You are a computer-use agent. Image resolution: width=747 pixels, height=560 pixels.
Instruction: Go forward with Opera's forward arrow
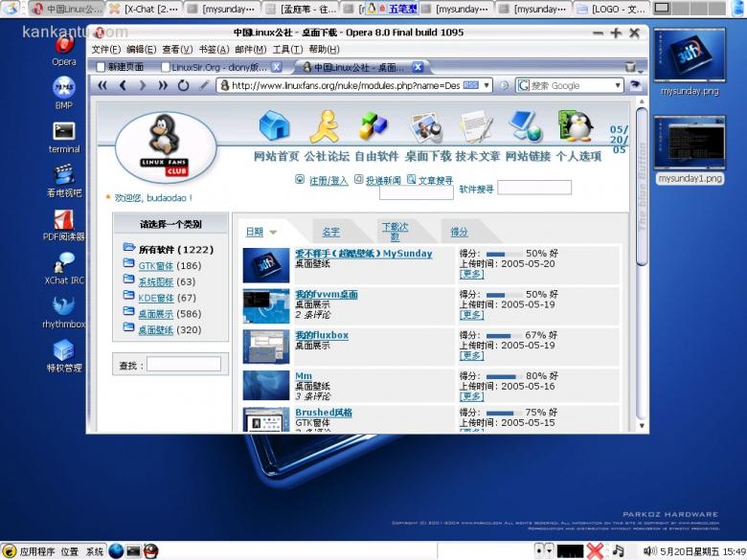pyautogui.click(x=143, y=86)
